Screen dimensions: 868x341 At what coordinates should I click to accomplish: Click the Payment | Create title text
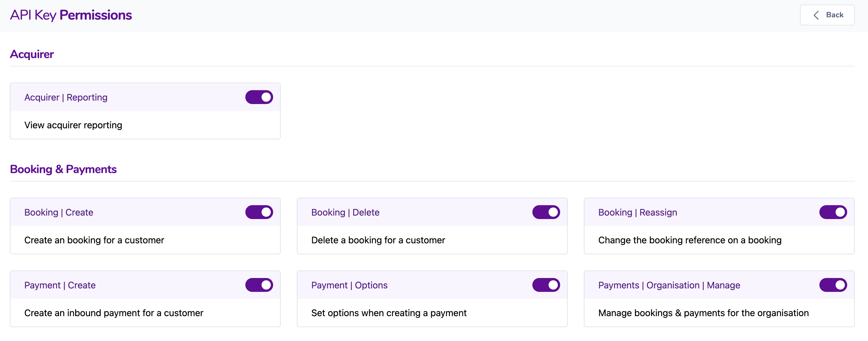[x=60, y=286]
